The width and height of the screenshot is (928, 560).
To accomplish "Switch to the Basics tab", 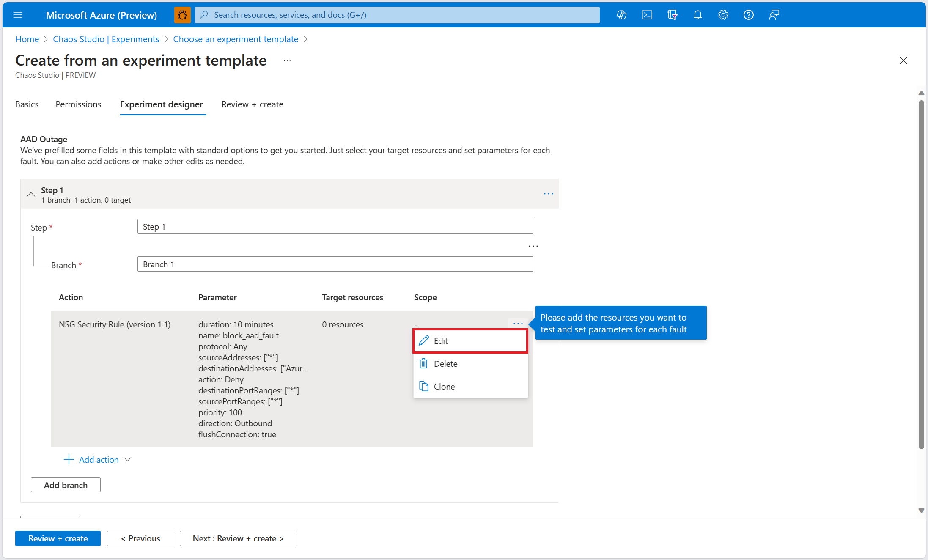I will coord(27,104).
